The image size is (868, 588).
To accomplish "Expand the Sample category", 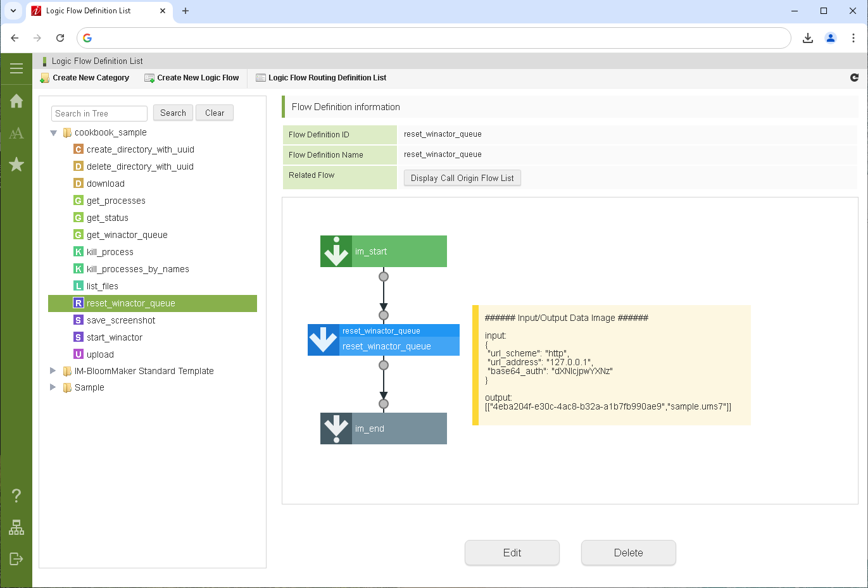I will tap(53, 387).
